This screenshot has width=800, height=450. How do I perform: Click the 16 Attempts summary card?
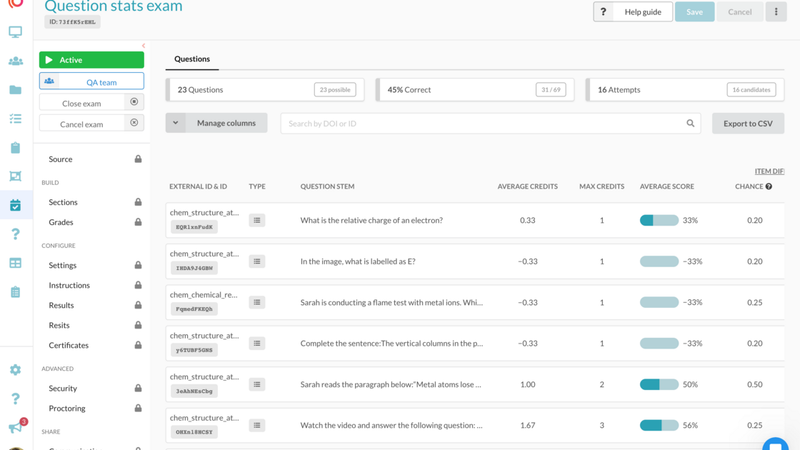click(685, 90)
